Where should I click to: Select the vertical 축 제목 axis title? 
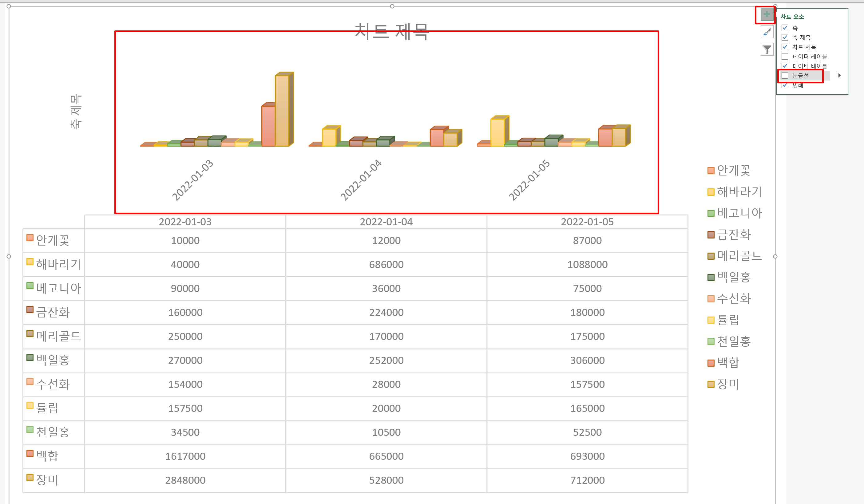tap(76, 112)
